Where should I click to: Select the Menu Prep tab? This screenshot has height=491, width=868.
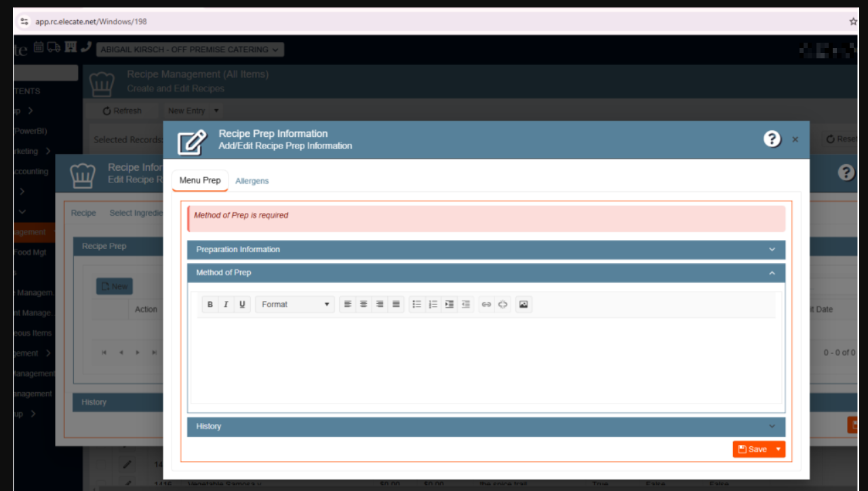point(200,180)
